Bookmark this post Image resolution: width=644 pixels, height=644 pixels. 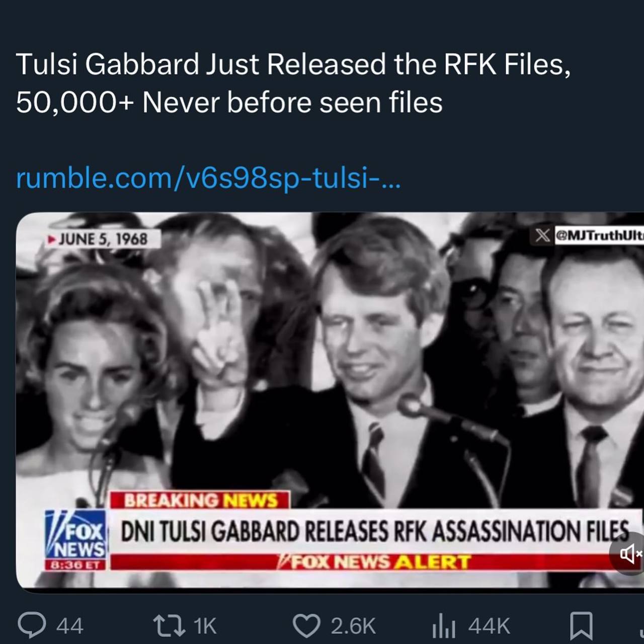pos(581,626)
